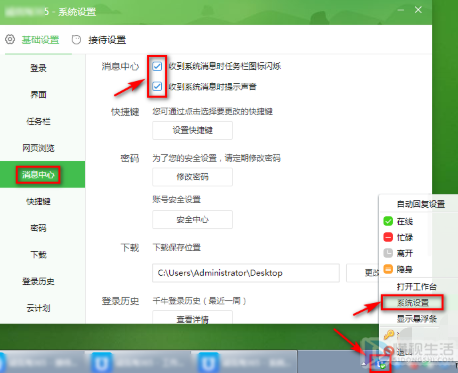Click the grey clock 离开 status icon
The height and width of the screenshot is (373, 458).
click(x=388, y=253)
